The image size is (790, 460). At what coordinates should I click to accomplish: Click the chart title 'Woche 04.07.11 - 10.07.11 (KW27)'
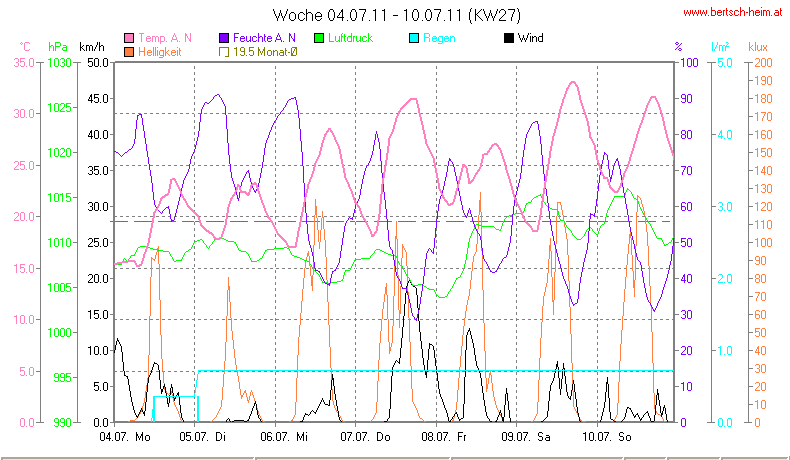tap(397, 15)
